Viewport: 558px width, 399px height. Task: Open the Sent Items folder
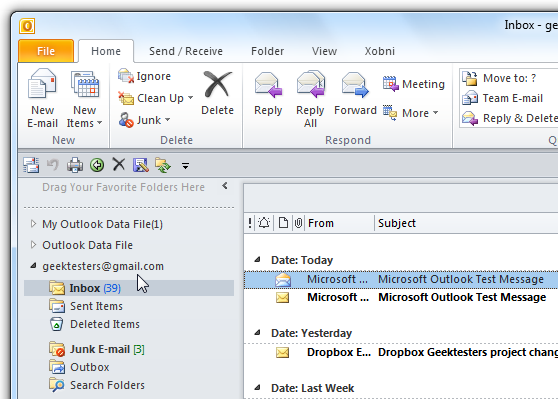point(85,306)
